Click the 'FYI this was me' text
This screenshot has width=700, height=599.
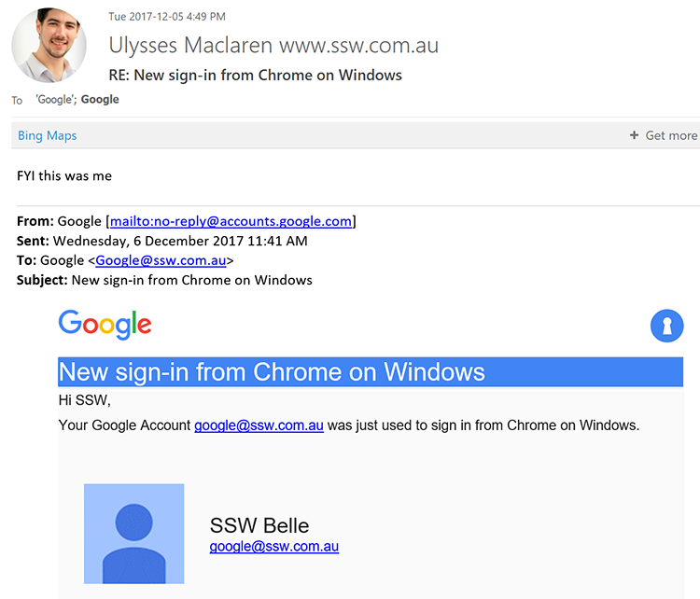point(64,175)
